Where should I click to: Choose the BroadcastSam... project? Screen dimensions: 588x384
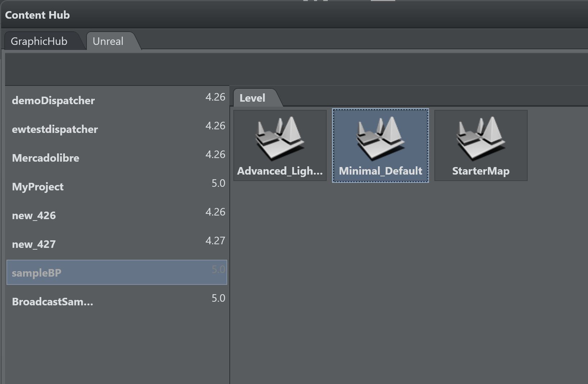point(52,302)
